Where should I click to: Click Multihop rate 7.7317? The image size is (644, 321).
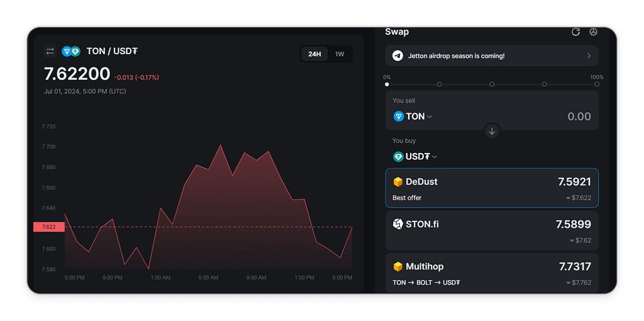pos(575,266)
